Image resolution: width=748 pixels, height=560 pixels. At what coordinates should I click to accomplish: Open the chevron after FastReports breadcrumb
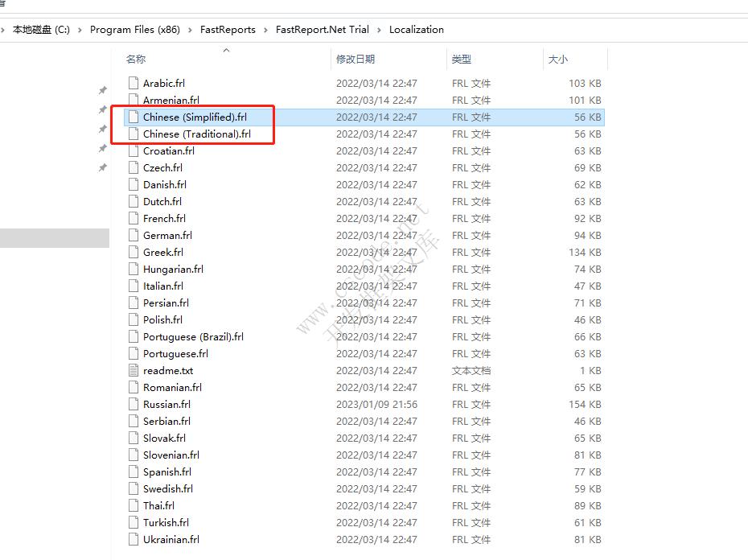(x=264, y=29)
